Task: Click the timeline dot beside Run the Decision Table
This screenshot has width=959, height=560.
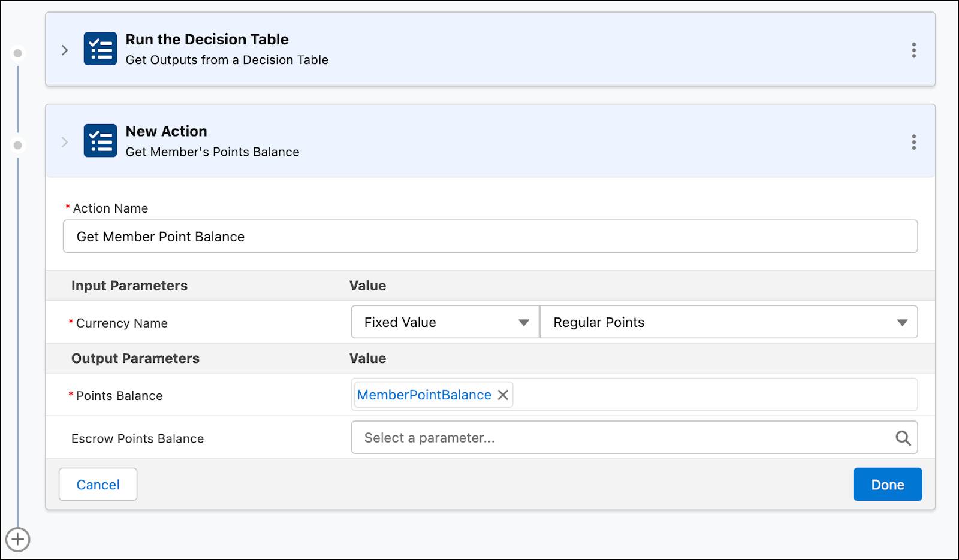Action: [x=18, y=53]
